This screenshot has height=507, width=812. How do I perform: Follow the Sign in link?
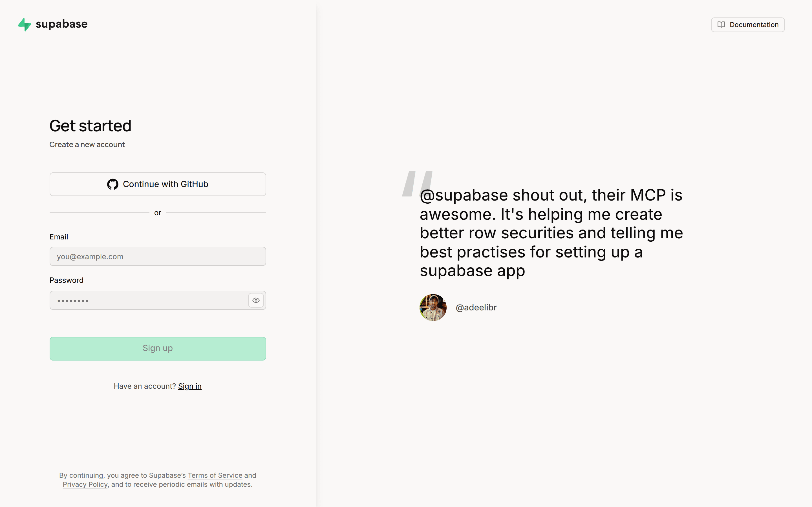(x=189, y=386)
